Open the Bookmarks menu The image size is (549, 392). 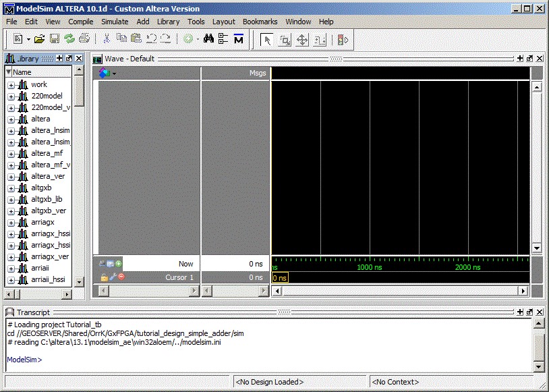coord(260,22)
